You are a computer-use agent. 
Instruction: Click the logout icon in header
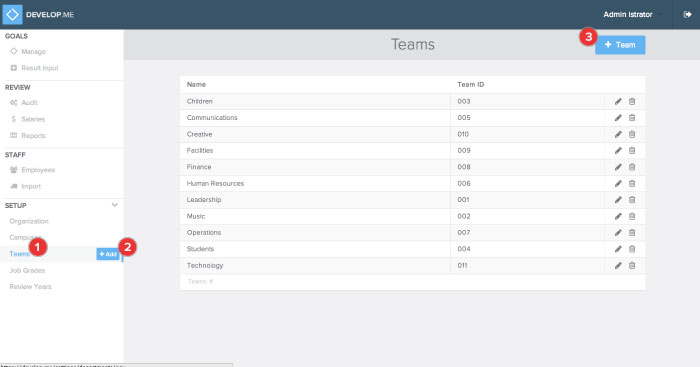[687, 14]
